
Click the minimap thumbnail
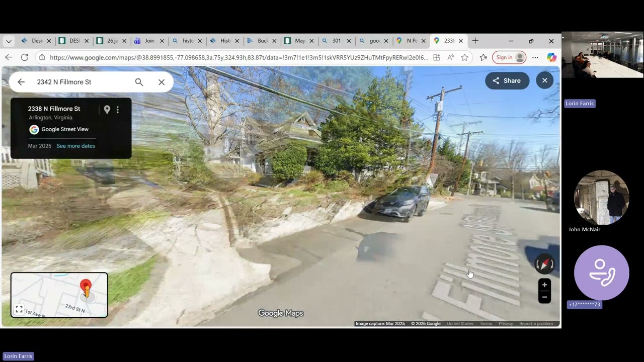tap(59, 295)
